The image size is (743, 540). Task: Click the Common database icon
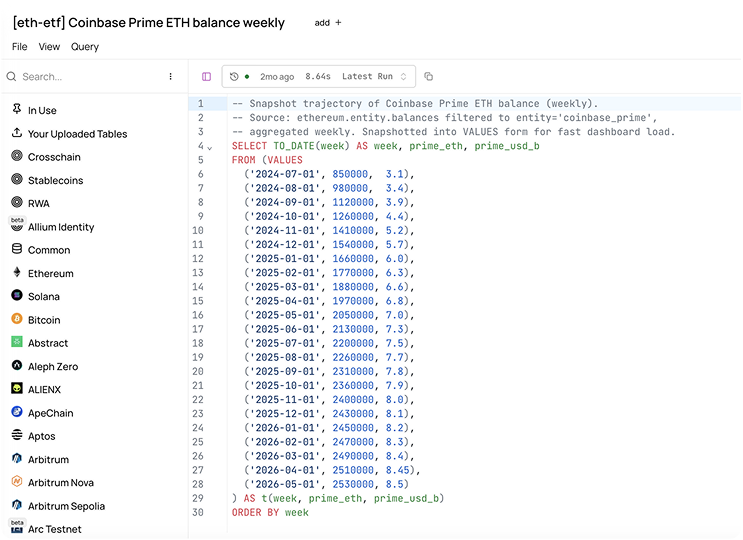pyautogui.click(x=17, y=249)
